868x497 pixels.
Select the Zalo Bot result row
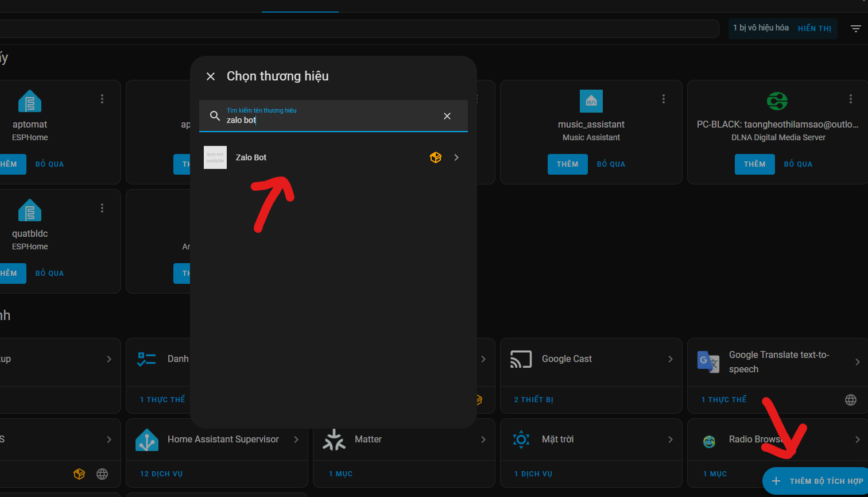coord(333,157)
